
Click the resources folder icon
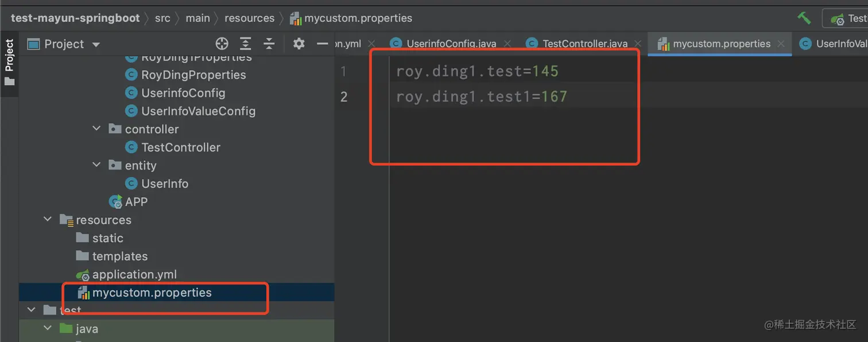coord(67,220)
